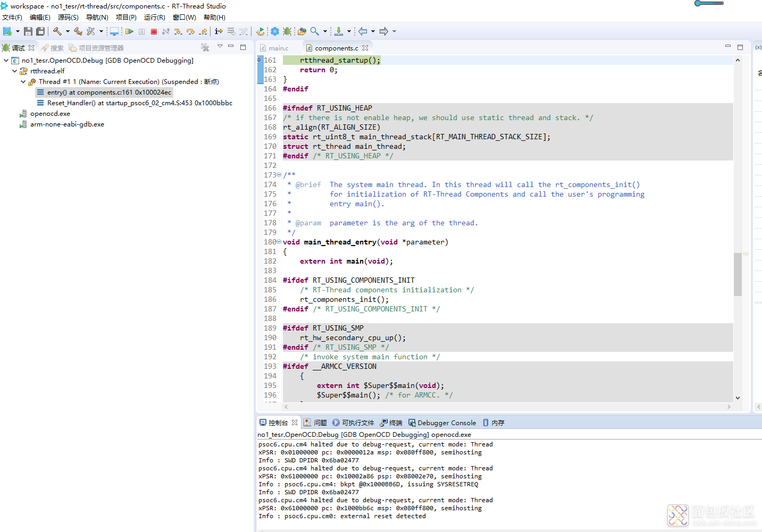762x532 pixels.
Task: Collapse rtthread.elf tree node
Action: tap(14, 71)
